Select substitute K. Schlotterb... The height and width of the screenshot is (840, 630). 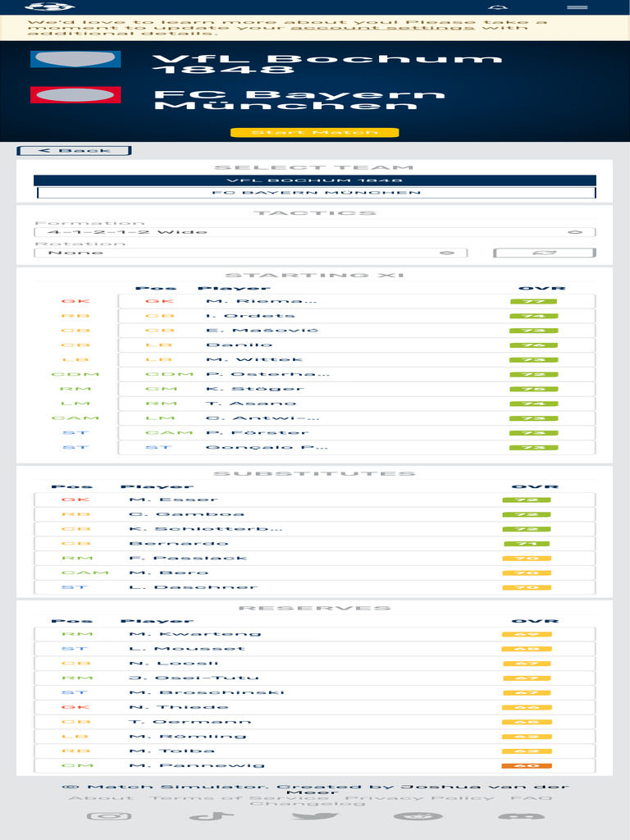point(315,529)
